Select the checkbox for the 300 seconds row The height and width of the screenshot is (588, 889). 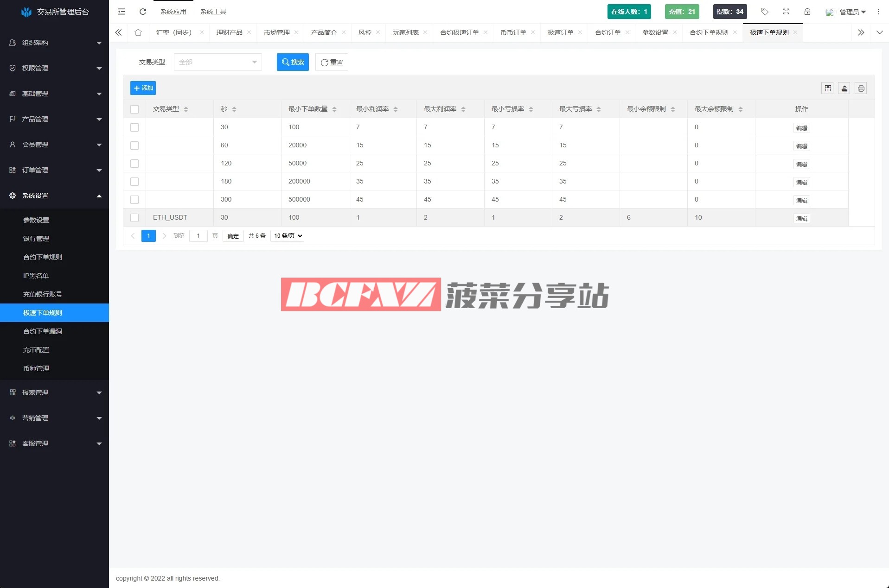(134, 200)
